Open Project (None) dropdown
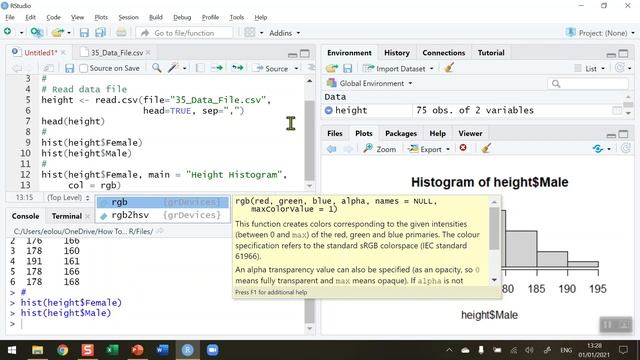The height and width of the screenshot is (360, 640). pos(600,33)
